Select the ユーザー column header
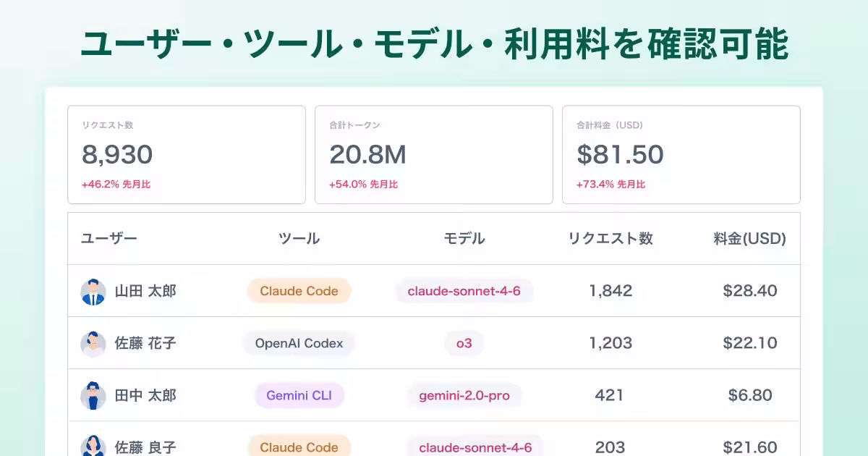This screenshot has height=456, width=868. (109, 239)
